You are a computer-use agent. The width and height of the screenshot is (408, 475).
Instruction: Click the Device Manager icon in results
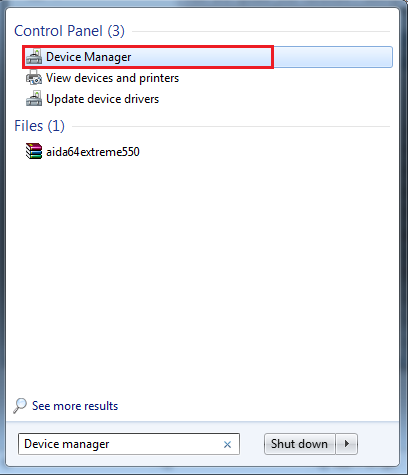[34, 57]
